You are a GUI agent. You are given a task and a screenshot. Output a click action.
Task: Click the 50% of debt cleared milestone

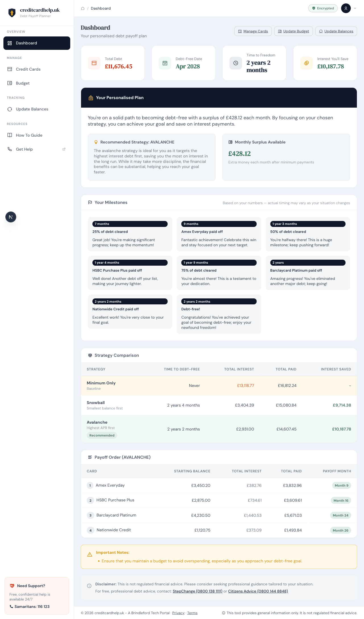pyautogui.click(x=308, y=234)
